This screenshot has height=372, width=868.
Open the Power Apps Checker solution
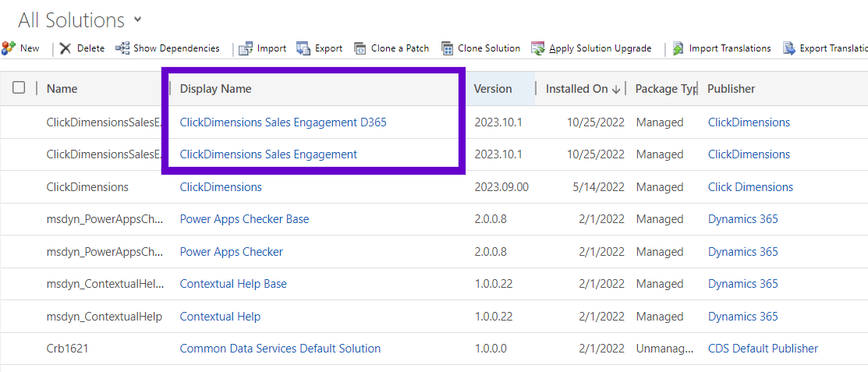(x=232, y=252)
